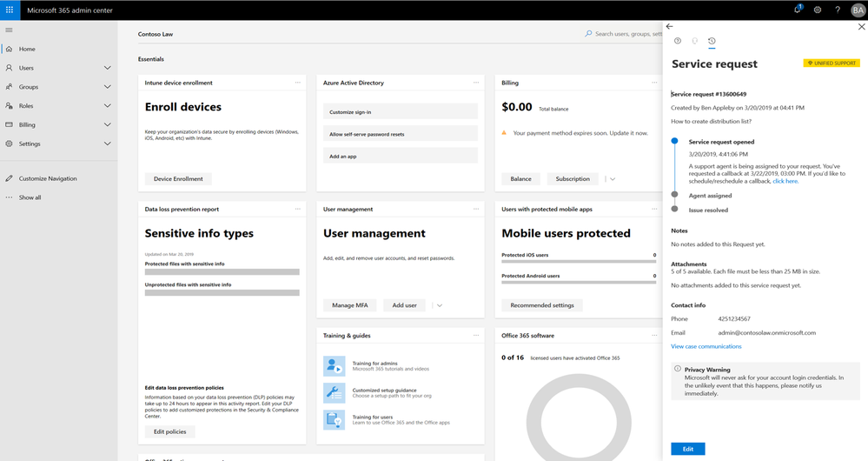This screenshot has height=461, width=868.
Task: Click the Home icon in the sidebar
Action: [x=9, y=49]
